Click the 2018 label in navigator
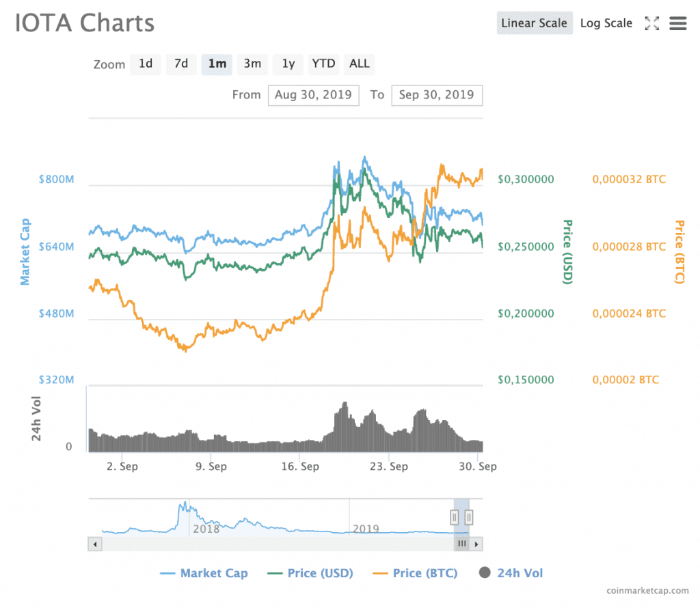 (x=206, y=529)
